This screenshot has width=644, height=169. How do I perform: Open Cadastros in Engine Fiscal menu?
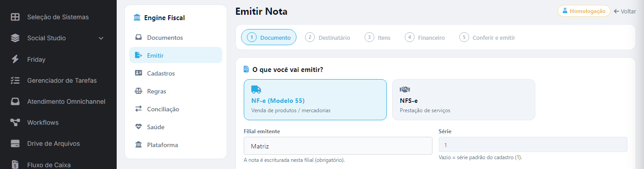176,73
